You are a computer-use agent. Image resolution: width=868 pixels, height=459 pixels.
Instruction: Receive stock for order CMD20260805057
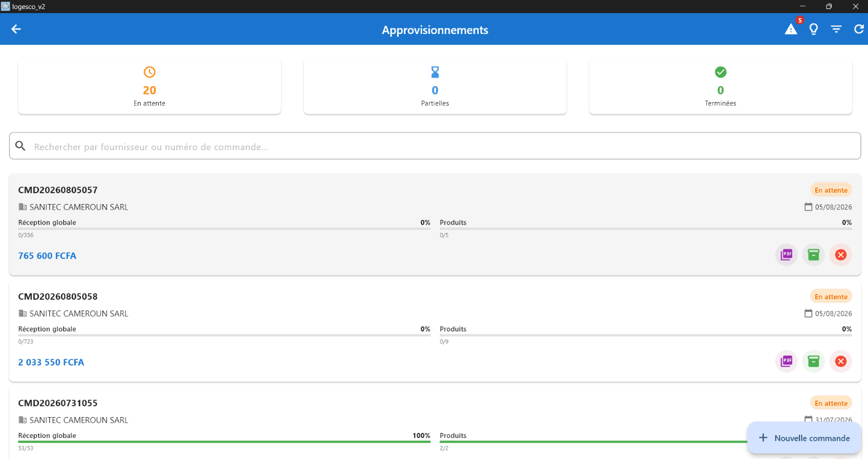point(814,255)
